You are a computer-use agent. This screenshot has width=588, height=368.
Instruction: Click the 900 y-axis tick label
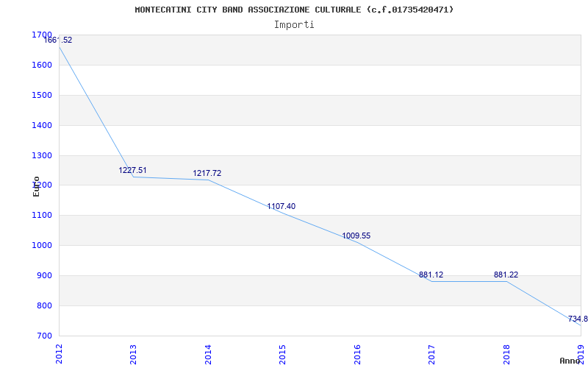(x=44, y=275)
